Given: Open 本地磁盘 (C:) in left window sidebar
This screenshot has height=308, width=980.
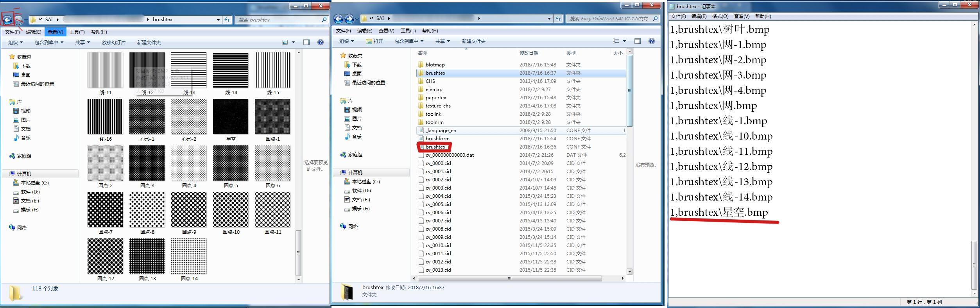Looking at the screenshot, I should [34, 183].
